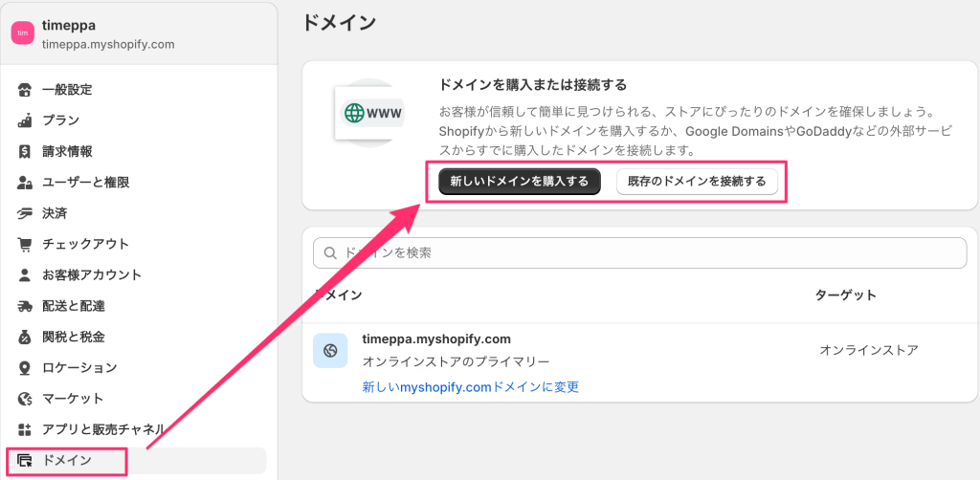Click the receipt icon beside 請求情報
The image size is (980, 480).
coord(24,152)
